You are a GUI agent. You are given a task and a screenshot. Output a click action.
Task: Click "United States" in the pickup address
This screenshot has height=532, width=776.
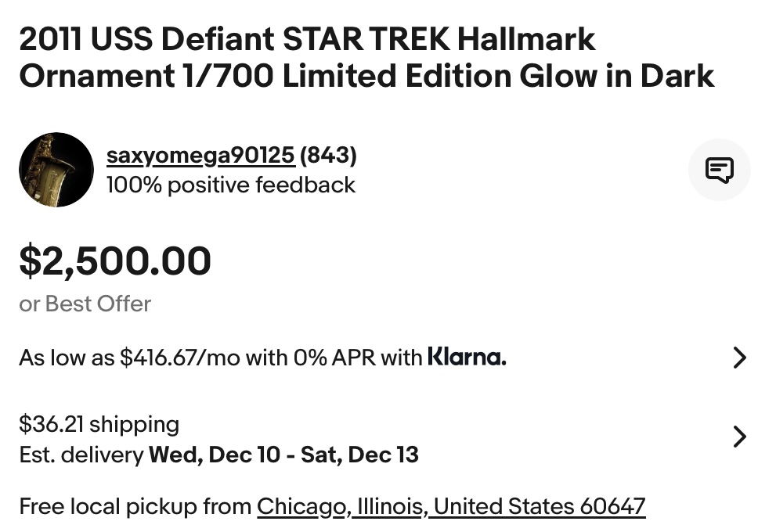[503, 506]
